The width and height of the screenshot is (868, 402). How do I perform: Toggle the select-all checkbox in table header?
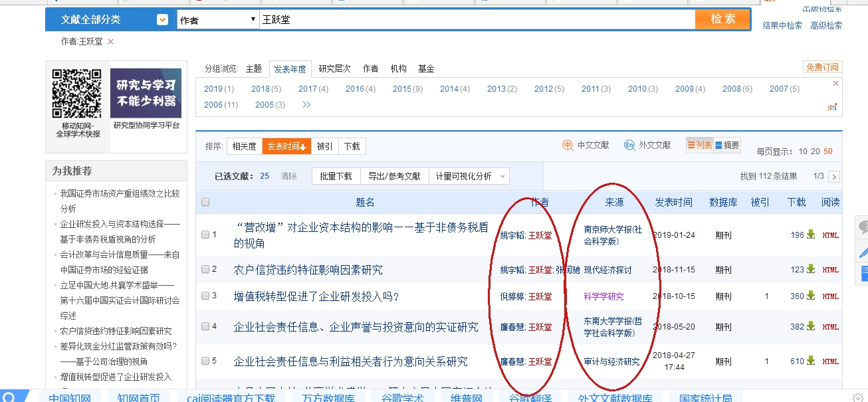pos(205,203)
